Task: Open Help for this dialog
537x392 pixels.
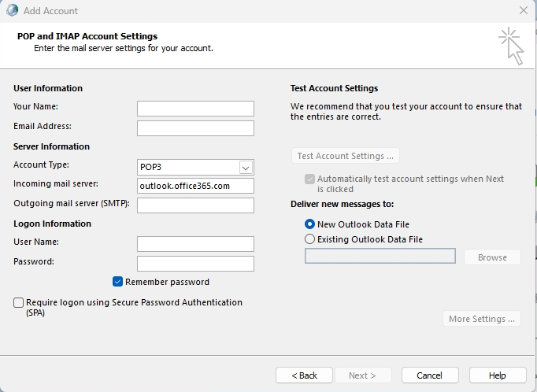Action: click(x=498, y=375)
